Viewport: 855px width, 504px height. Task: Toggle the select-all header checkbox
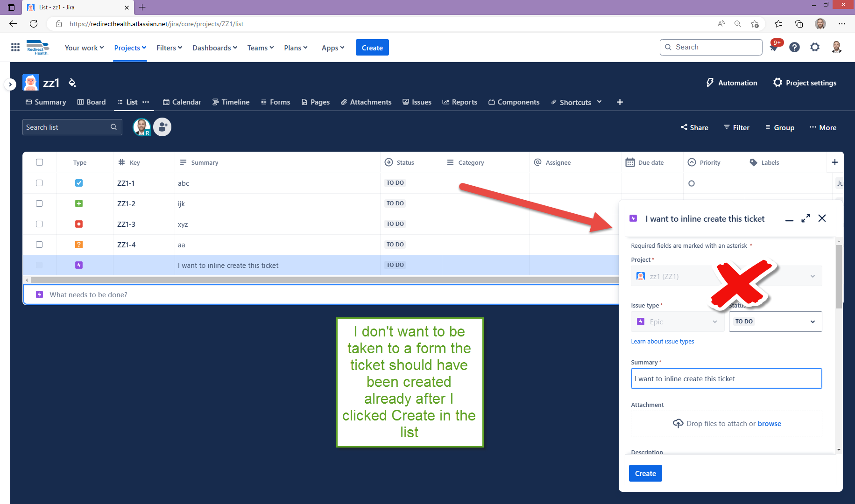coord(39,162)
